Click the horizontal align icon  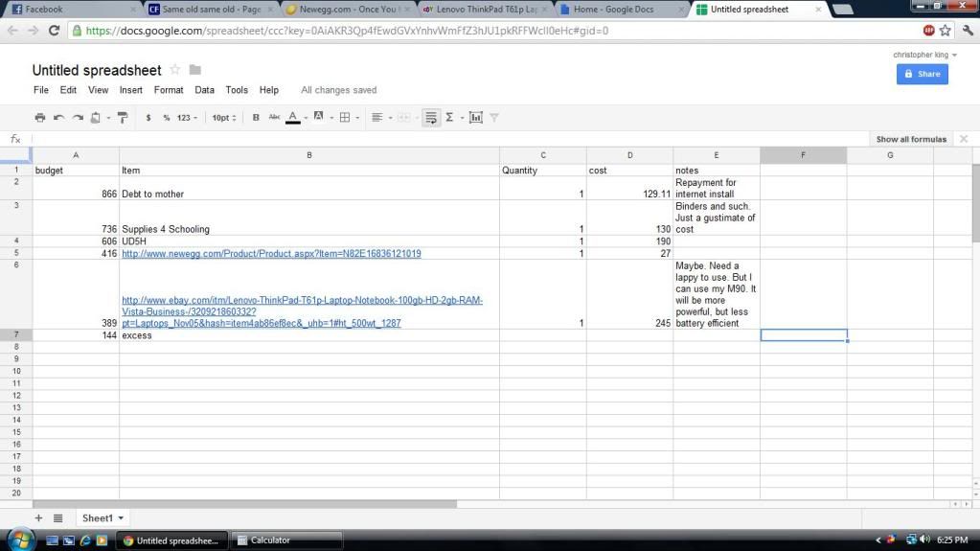pos(376,118)
